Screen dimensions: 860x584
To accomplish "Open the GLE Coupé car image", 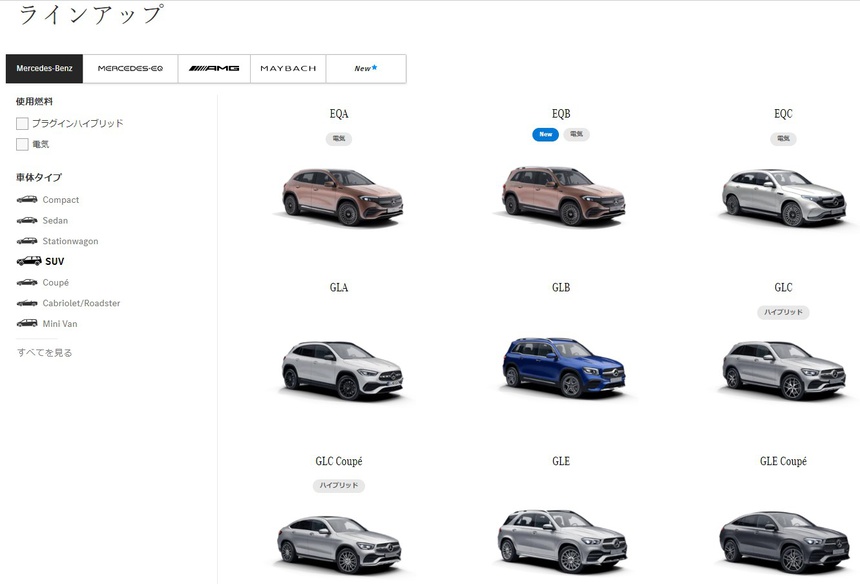I will click(784, 542).
